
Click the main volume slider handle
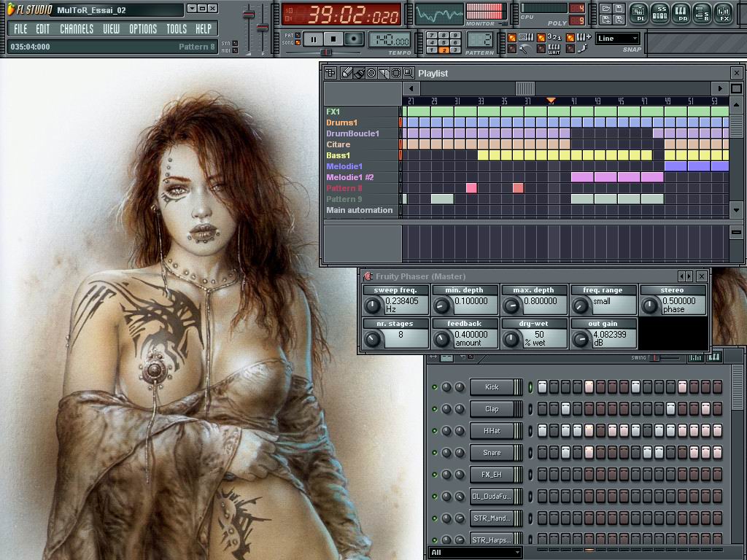248,15
